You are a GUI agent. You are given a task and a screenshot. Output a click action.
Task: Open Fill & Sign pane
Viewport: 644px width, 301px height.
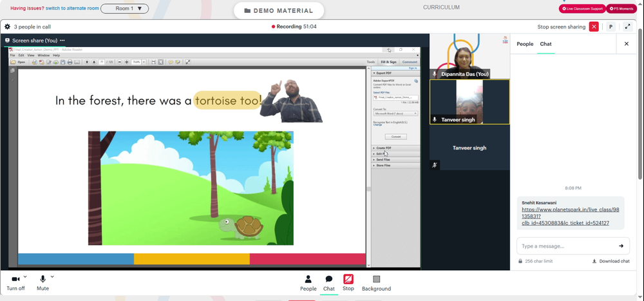click(388, 62)
